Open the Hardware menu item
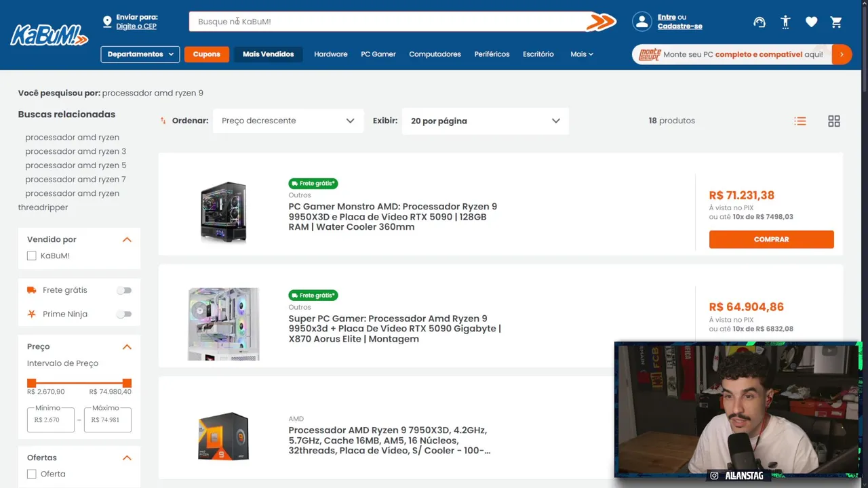Image resolution: width=868 pixels, height=488 pixels. tap(331, 54)
